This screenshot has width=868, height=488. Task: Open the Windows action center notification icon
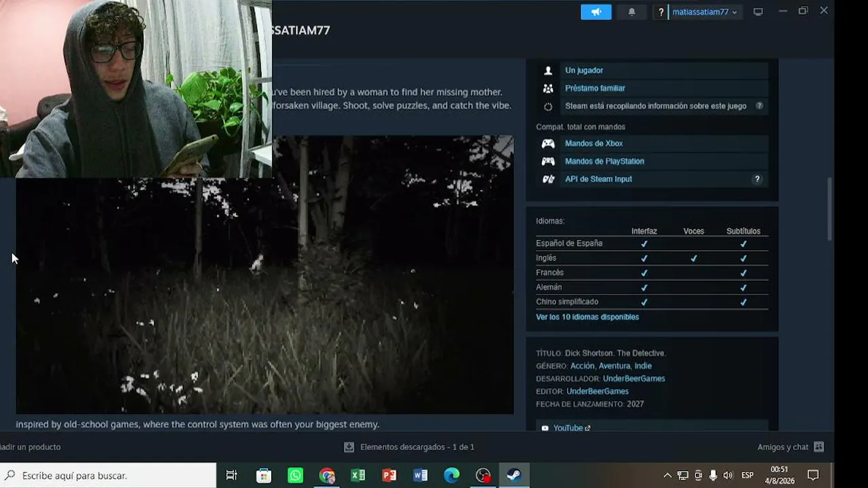pos(813,475)
